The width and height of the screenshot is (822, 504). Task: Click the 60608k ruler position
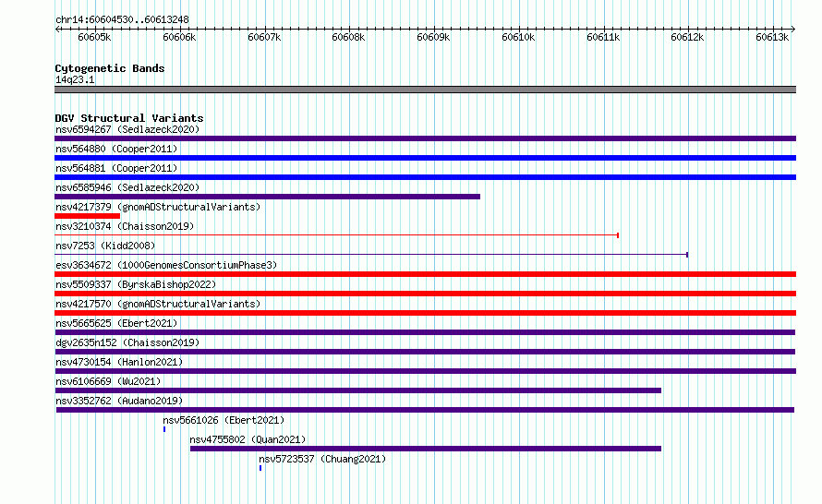tap(348, 37)
